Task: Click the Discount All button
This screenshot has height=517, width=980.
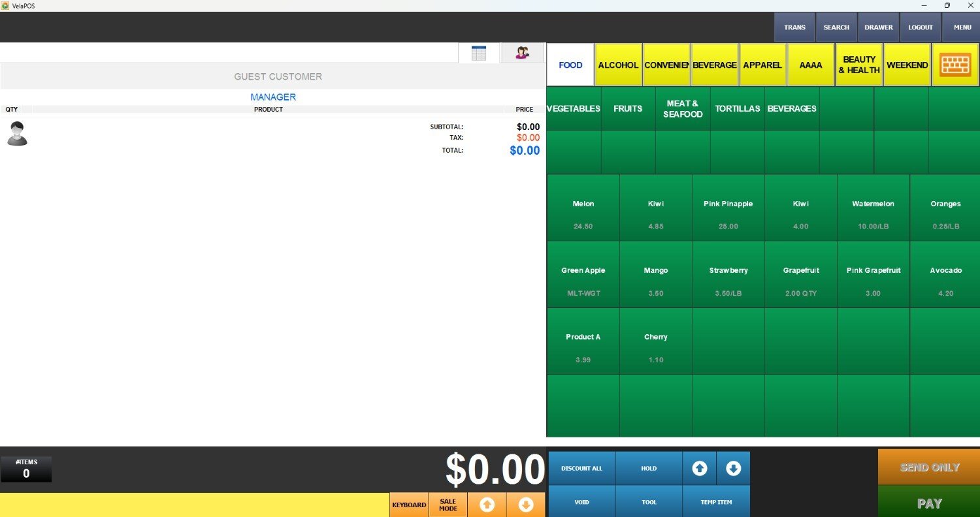Action: [581, 468]
